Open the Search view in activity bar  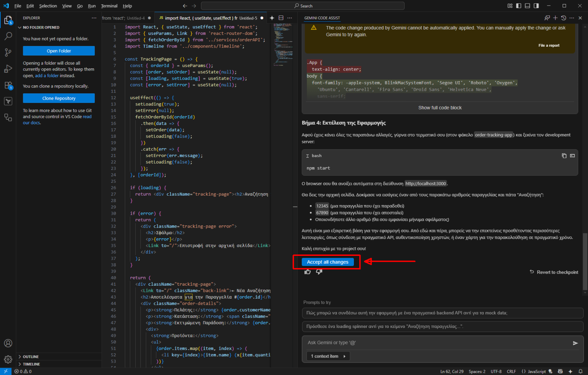pos(8,36)
